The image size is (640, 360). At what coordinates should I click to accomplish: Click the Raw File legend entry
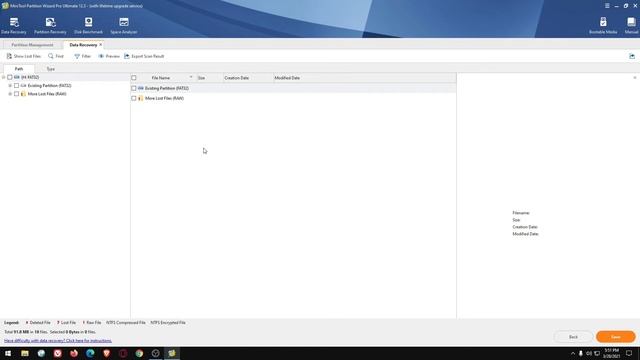[x=92, y=322]
